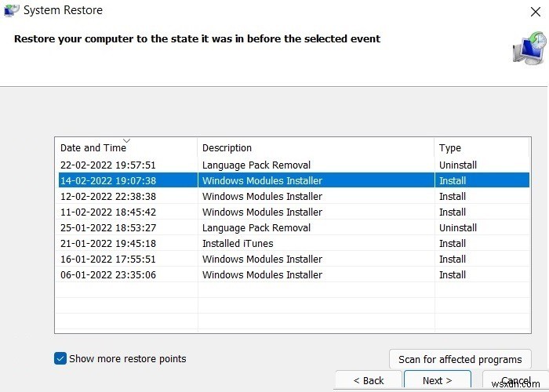
Task: Click Windows Modules Installer in 12-02-2022 row
Action: click(262, 196)
